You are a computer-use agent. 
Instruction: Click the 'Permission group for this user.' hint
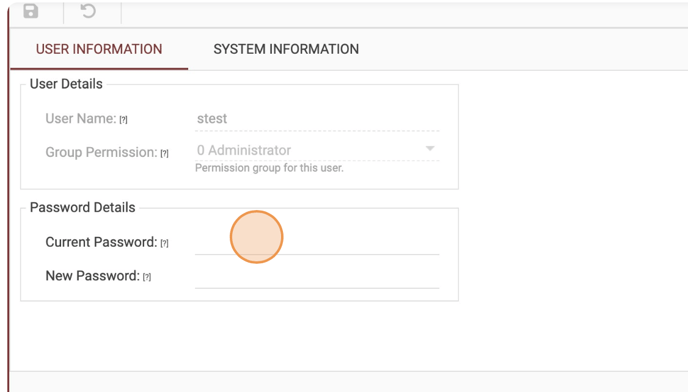269,168
